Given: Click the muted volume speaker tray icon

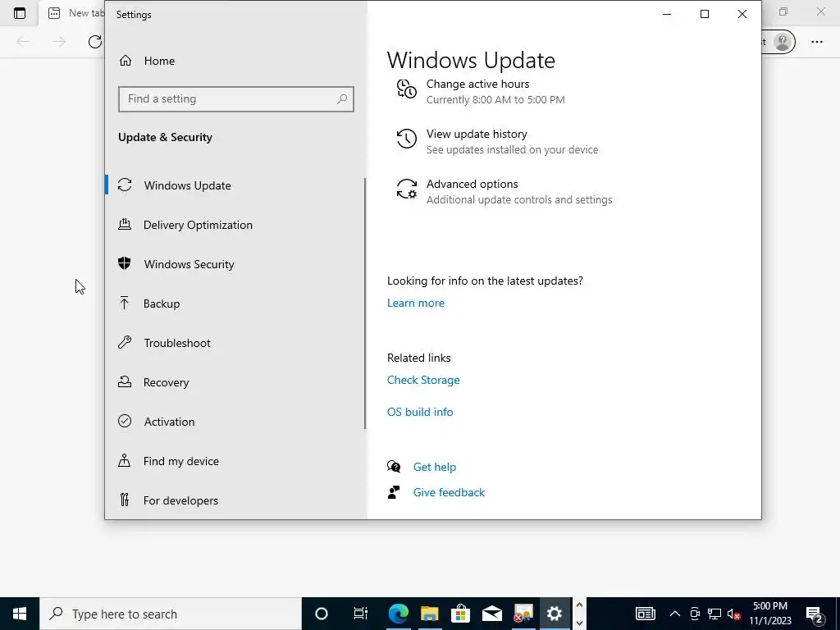Looking at the screenshot, I should pos(734,614).
